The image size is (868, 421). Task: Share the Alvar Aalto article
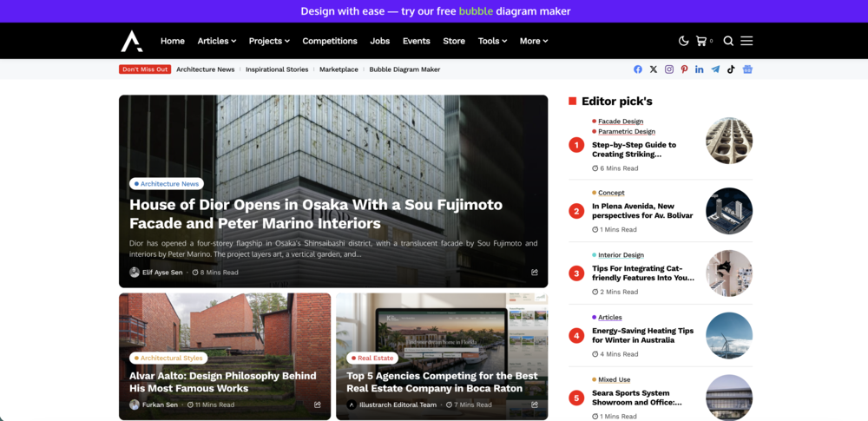click(x=318, y=405)
